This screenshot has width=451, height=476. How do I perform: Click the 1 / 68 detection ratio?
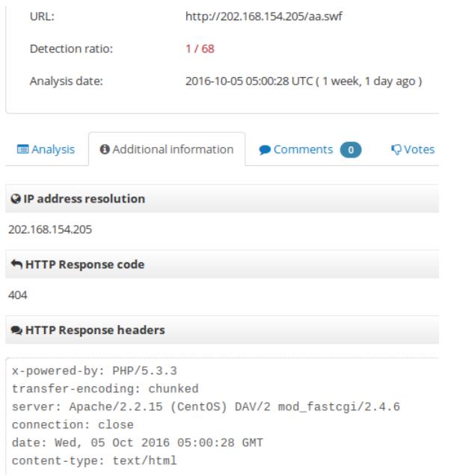click(x=200, y=49)
